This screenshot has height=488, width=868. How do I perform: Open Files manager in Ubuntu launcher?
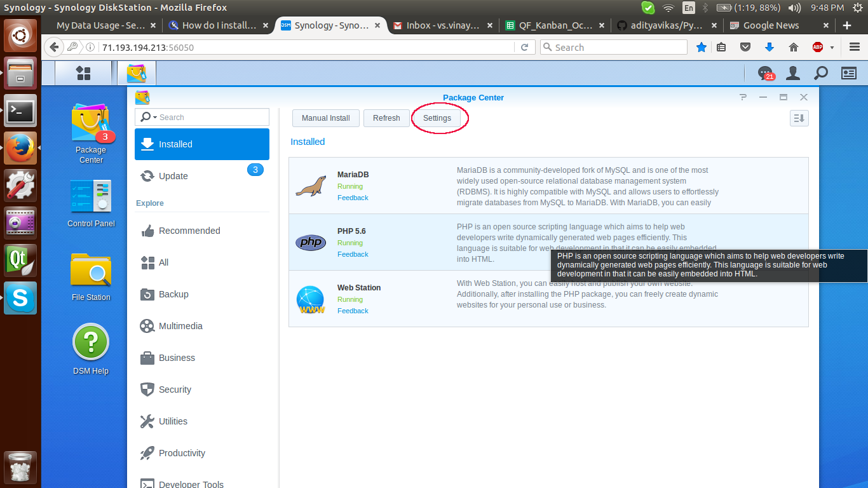pos(20,72)
